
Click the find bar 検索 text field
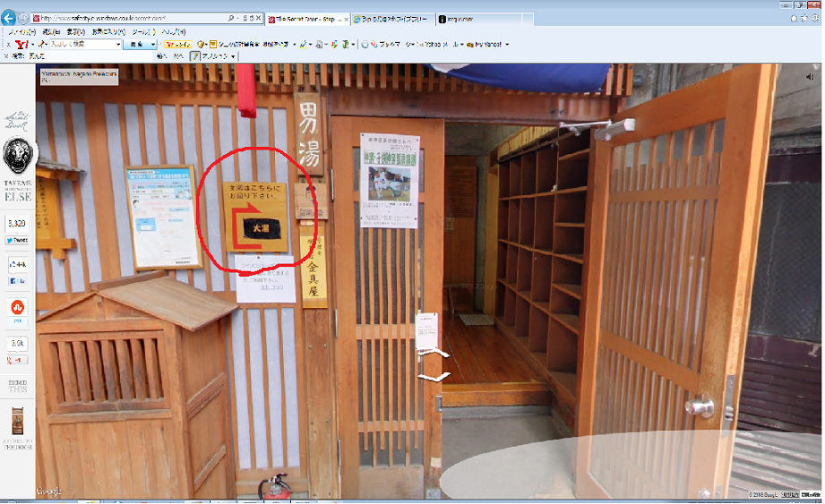point(90,56)
